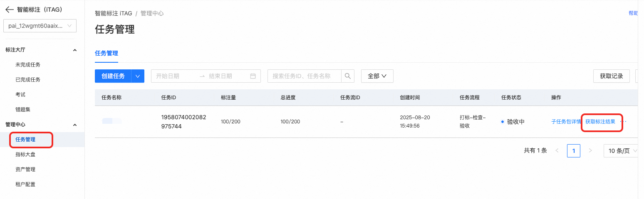This screenshot has height=199, width=644.
Task: Click the 创建任务 button
Action: (x=113, y=76)
